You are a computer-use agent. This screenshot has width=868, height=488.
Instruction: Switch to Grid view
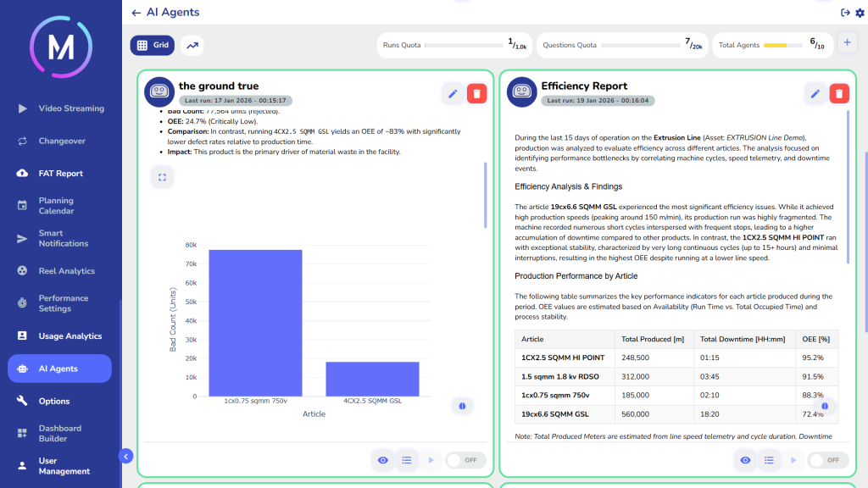152,45
